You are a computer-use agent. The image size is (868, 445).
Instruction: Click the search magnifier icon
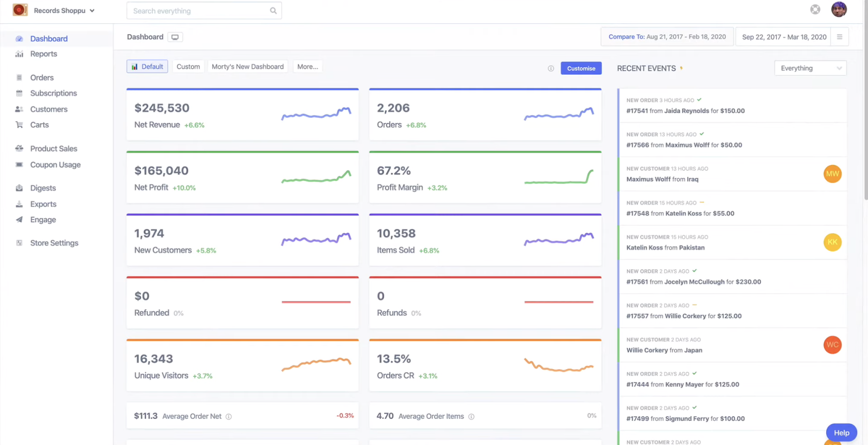[x=273, y=11]
